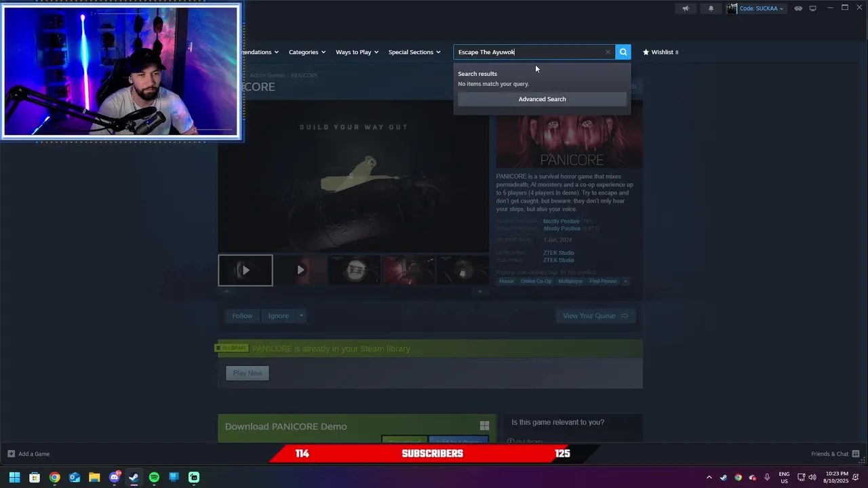Open the mint green taskbar app
This screenshot has height=488, width=868.
[x=194, y=477]
